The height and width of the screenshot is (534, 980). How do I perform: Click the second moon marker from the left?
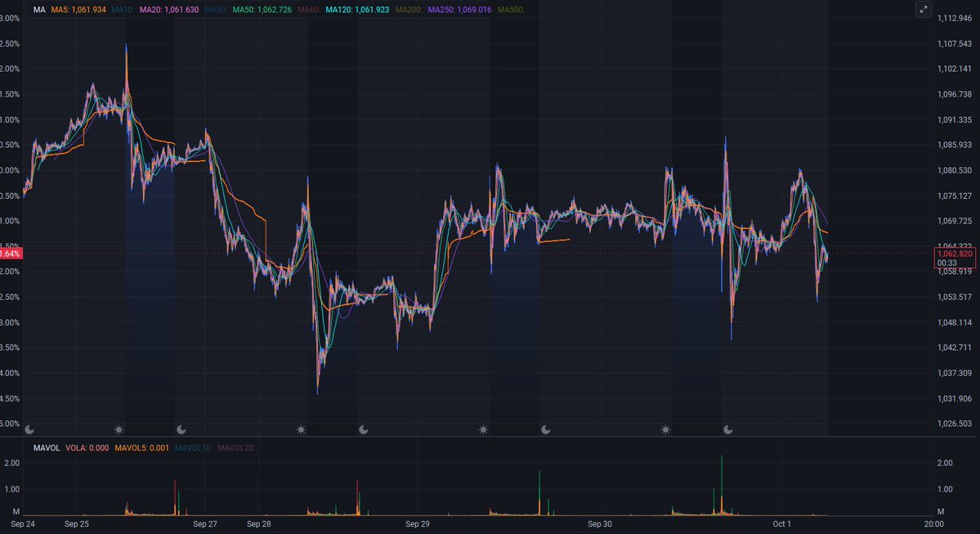tap(181, 429)
